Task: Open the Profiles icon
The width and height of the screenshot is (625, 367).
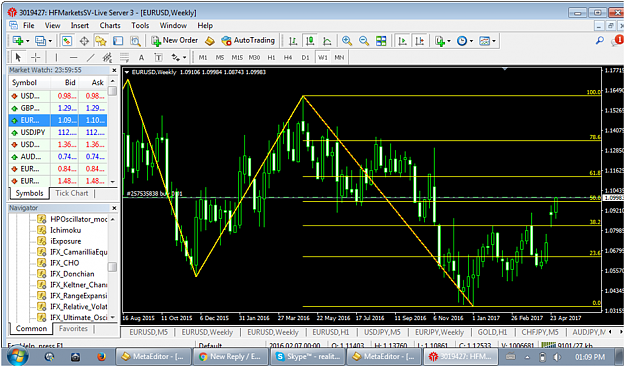Action: 41,41
